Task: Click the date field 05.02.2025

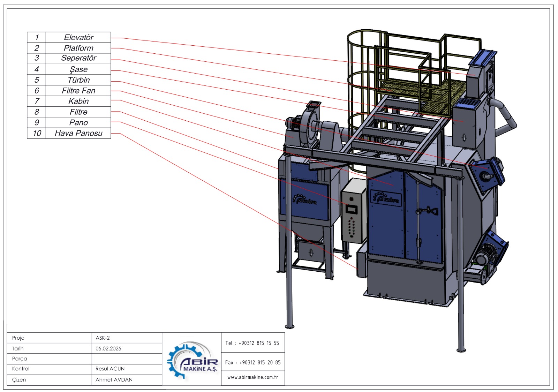Action: click(x=108, y=348)
